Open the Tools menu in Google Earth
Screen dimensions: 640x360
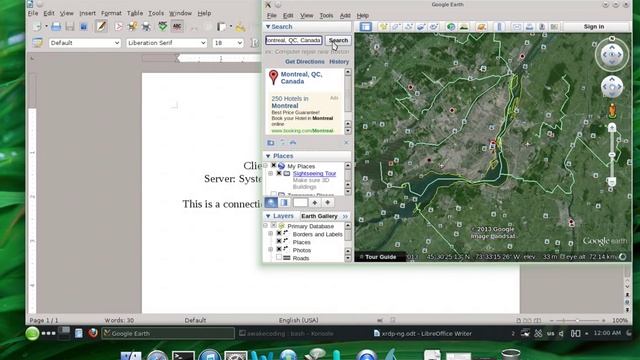coord(326,16)
